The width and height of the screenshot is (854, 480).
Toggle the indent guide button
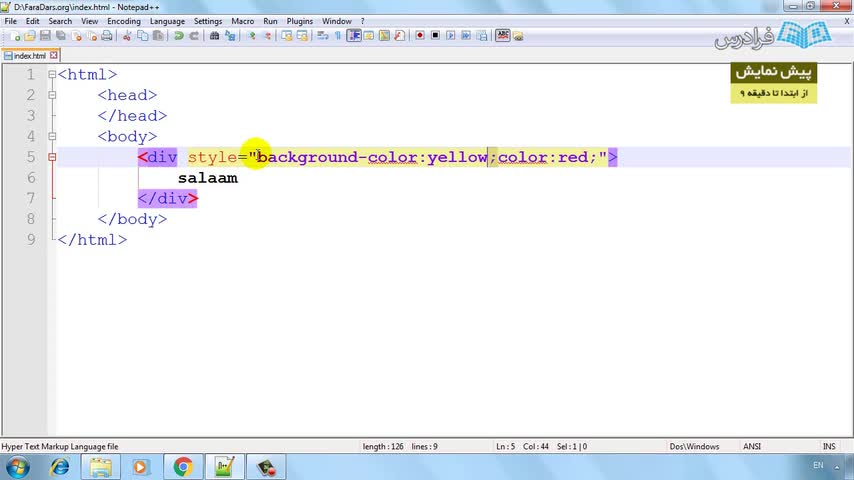click(x=353, y=36)
